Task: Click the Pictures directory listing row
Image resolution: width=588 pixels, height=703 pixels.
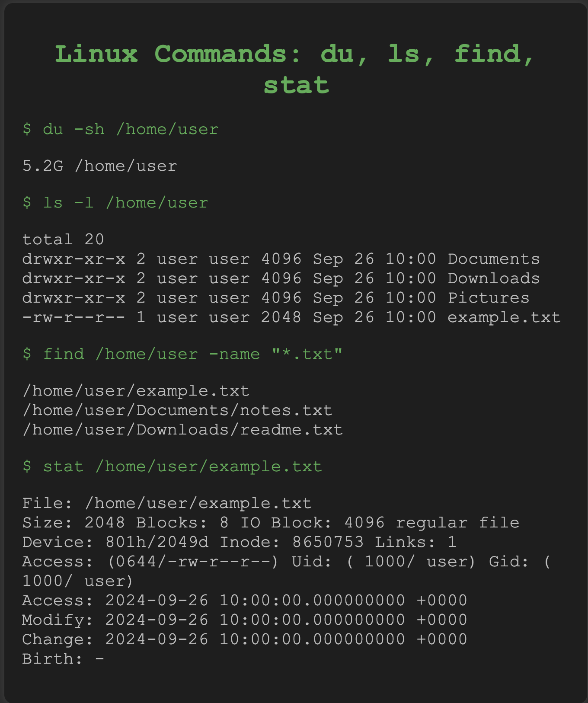Action: pyautogui.click(x=276, y=298)
